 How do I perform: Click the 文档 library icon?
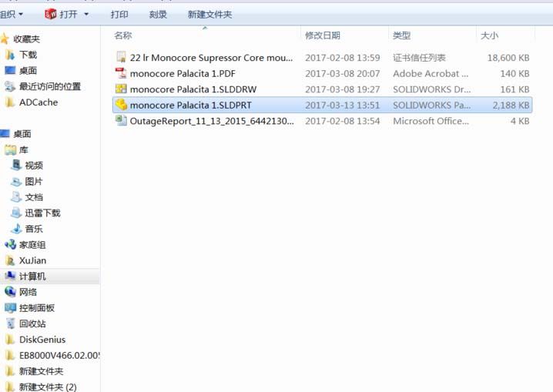pos(16,197)
